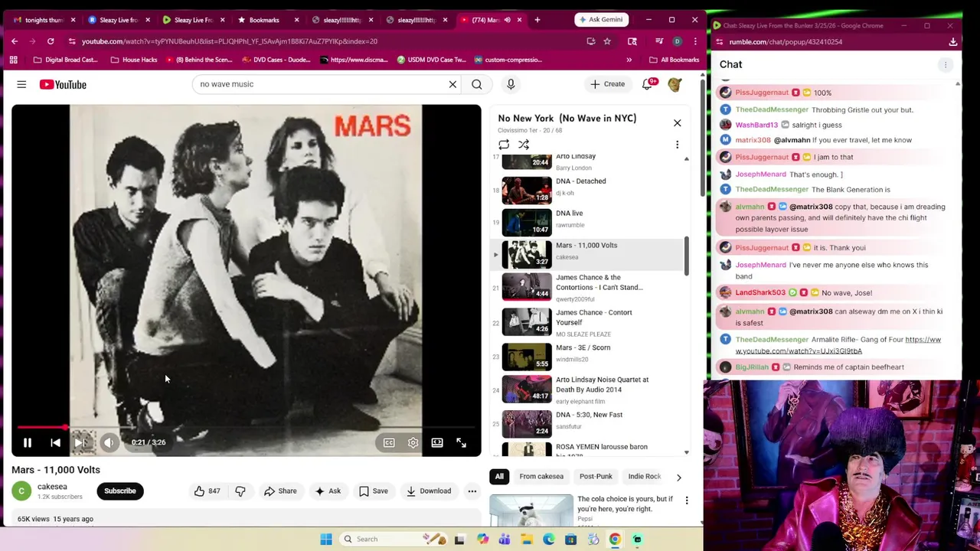Click the Ask button below the video
The image size is (980, 551).
point(328,491)
